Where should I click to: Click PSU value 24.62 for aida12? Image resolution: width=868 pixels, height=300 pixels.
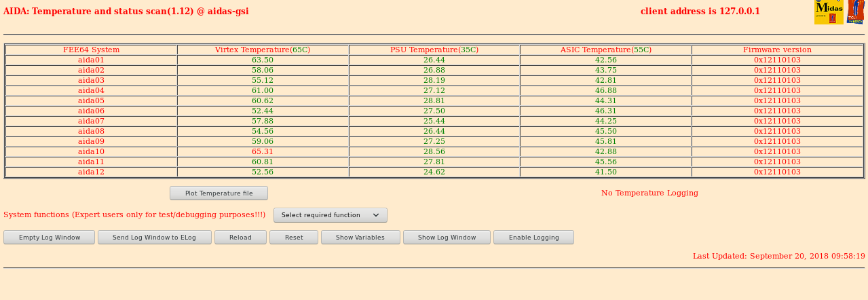pos(434,172)
